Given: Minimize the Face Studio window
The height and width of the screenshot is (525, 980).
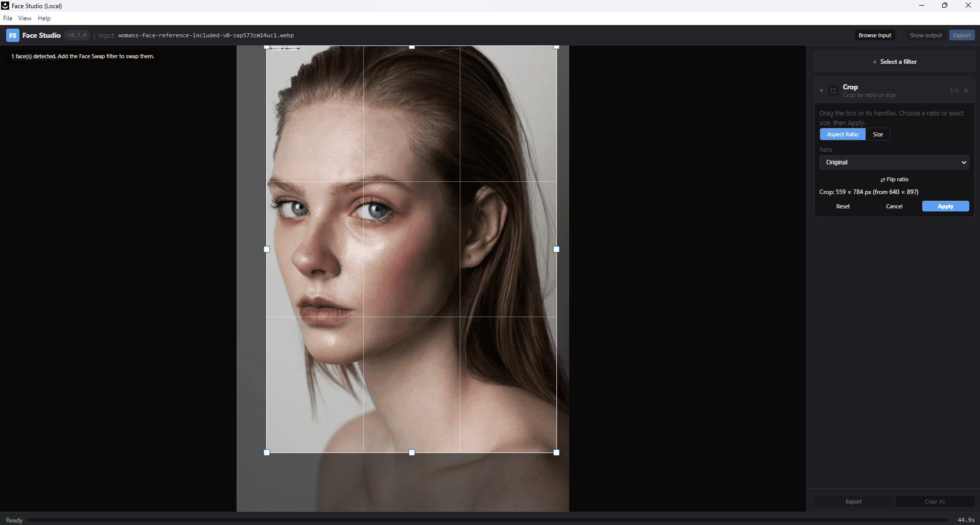Looking at the screenshot, I should 922,6.
